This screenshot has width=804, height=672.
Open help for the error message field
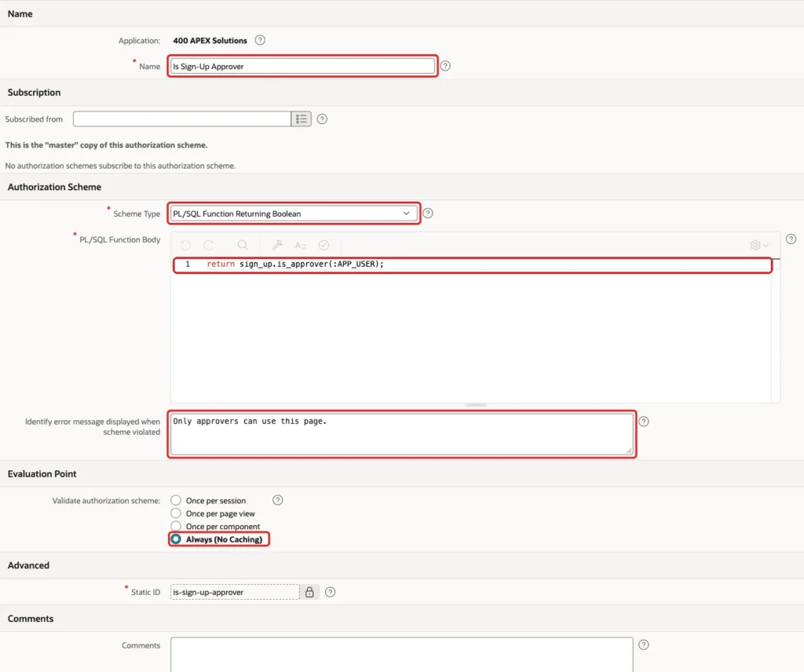(x=644, y=422)
